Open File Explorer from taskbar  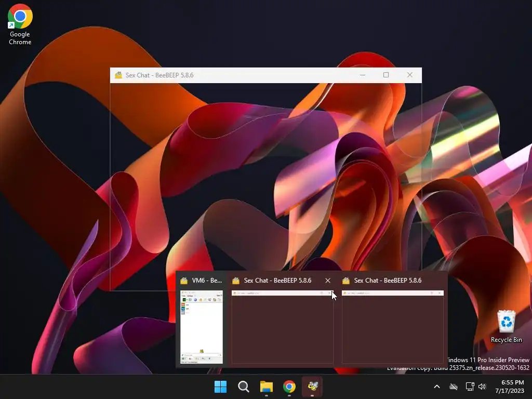pyautogui.click(x=267, y=387)
